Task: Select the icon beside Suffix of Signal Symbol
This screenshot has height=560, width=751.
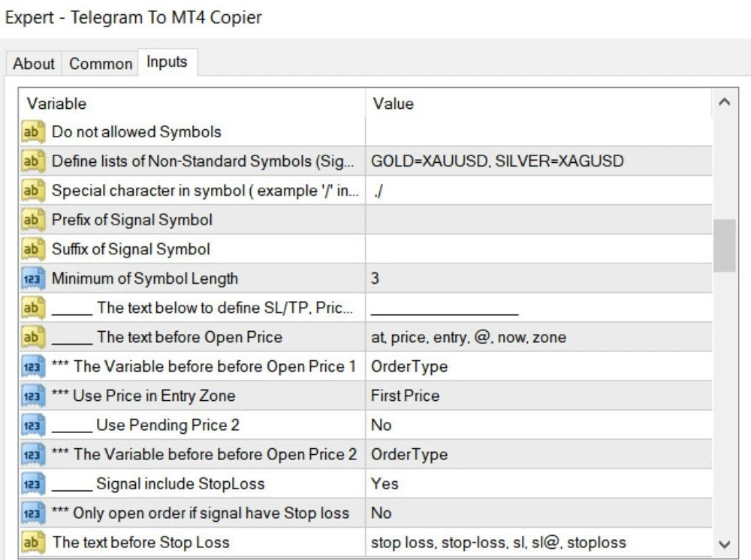Action: 32,249
